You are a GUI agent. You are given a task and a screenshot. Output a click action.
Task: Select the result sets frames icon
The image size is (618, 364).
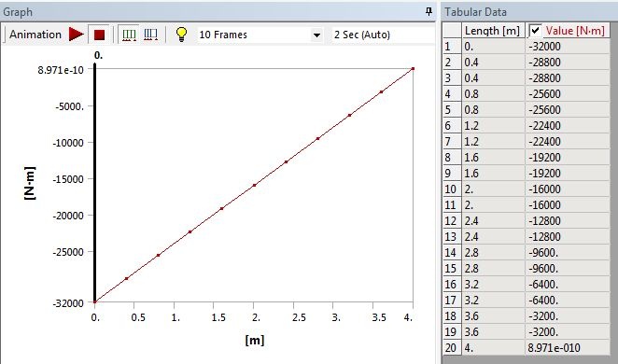pyautogui.click(x=150, y=35)
